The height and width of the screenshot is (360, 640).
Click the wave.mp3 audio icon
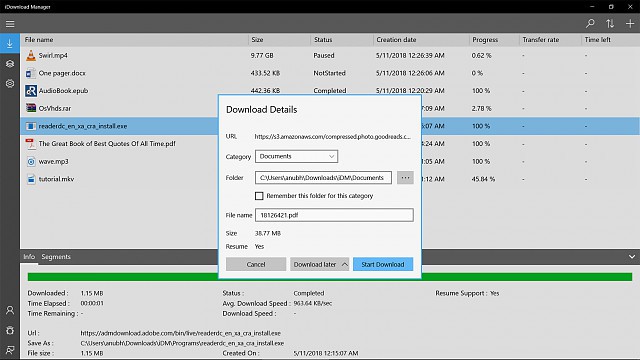(x=31, y=162)
